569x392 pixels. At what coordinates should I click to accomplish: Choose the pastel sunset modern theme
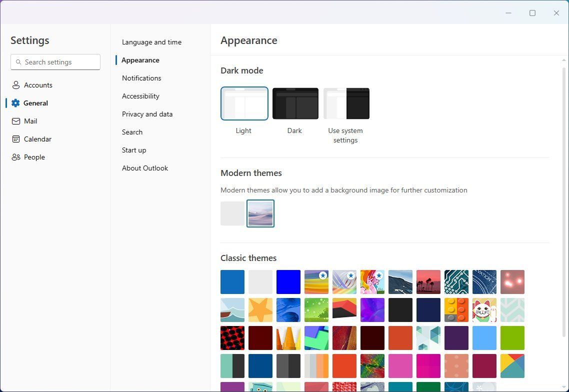point(260,213)
